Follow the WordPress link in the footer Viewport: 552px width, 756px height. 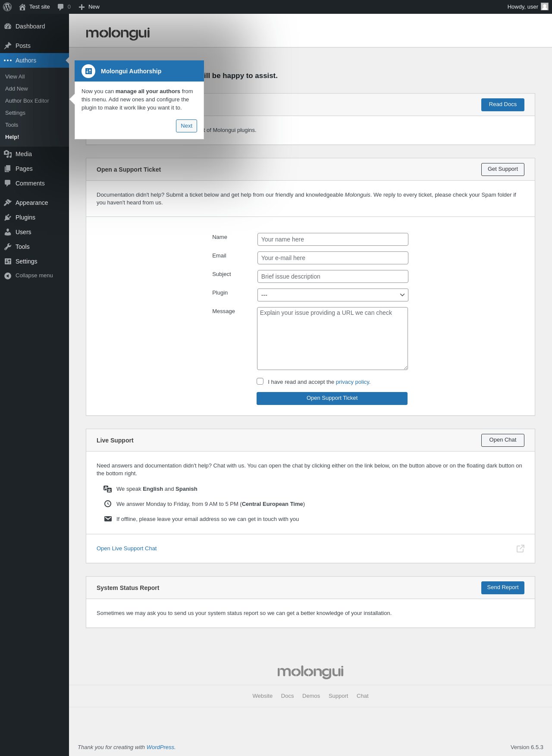coord(160,747)
